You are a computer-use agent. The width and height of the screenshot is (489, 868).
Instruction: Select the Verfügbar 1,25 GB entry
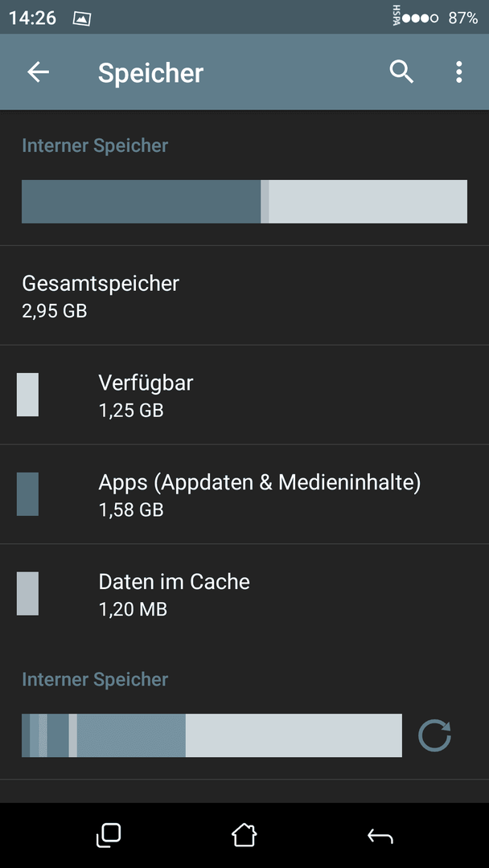[244, 395]
